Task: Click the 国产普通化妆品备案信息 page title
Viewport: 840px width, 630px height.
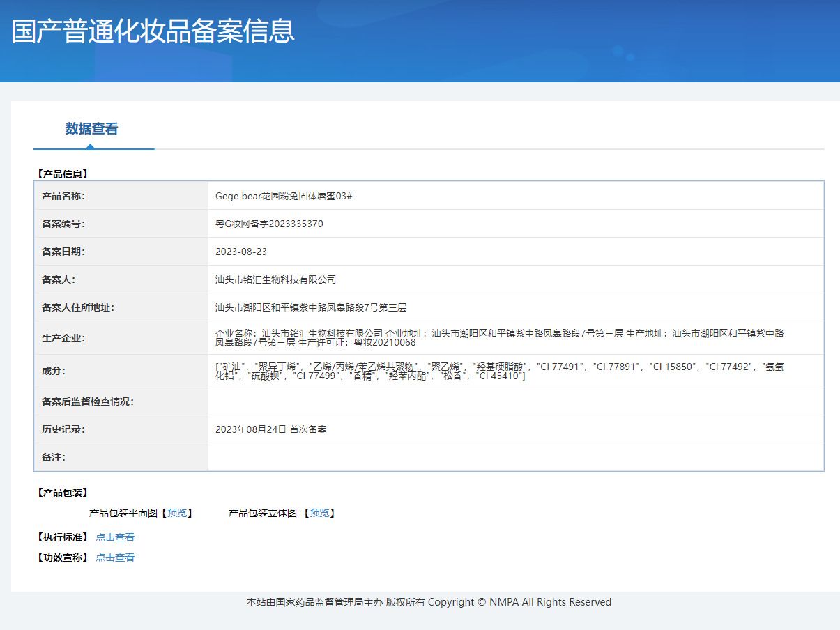Action: [x=153, y=31]
